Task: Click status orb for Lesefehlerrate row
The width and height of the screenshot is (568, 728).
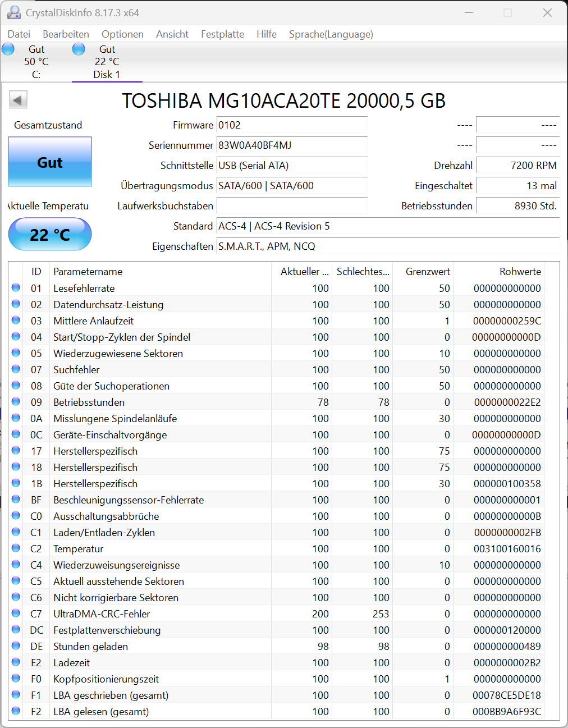Action: click(16, 287)
